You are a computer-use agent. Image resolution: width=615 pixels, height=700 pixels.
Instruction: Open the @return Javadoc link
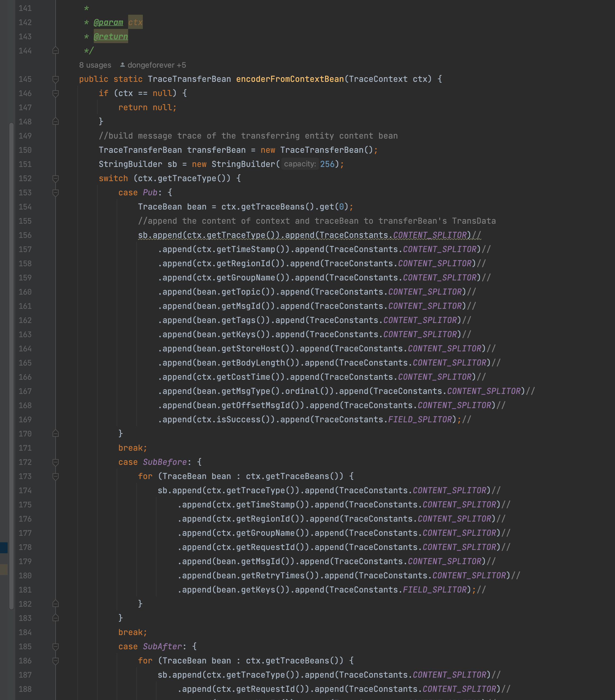pyautogui.click(x=110, y=36)
